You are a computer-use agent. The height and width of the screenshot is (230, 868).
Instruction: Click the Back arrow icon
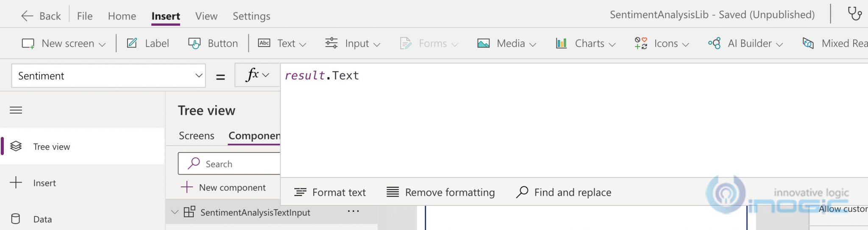[27, 16]
